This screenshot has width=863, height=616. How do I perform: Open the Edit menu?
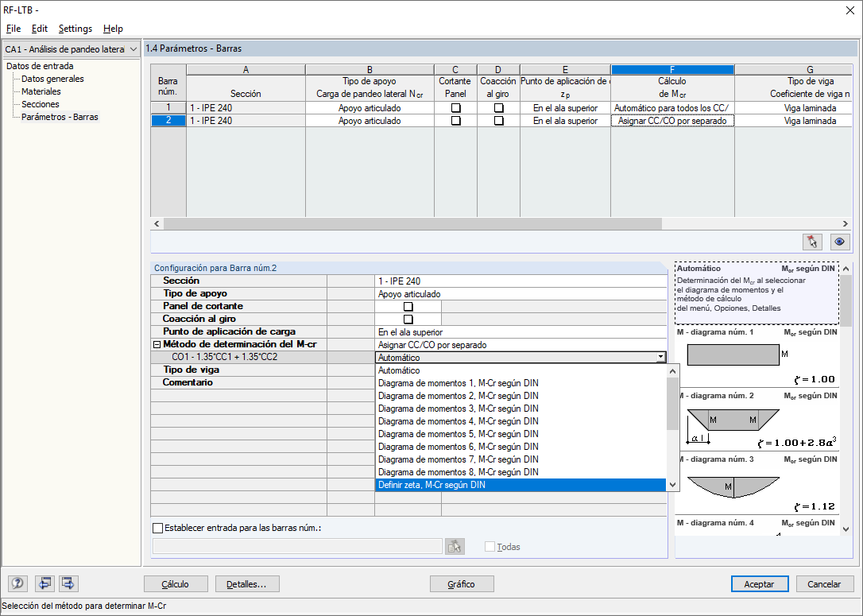pos(39,29)
